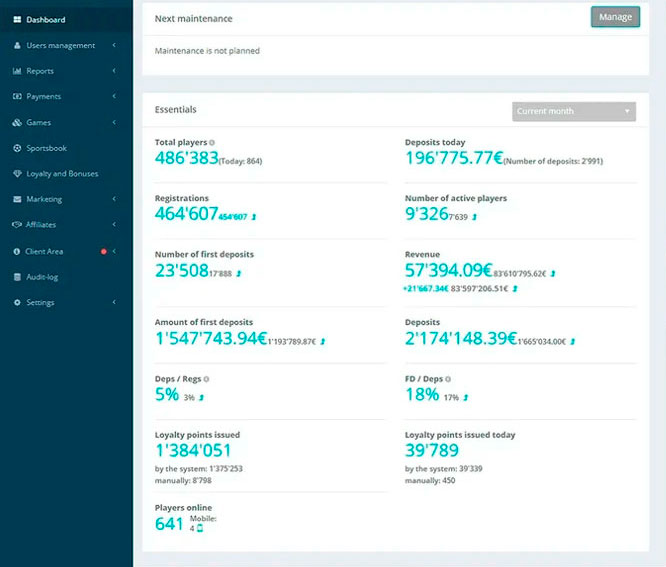
Task: Select Payments in the sidebar
Action: tap(66, 96)
